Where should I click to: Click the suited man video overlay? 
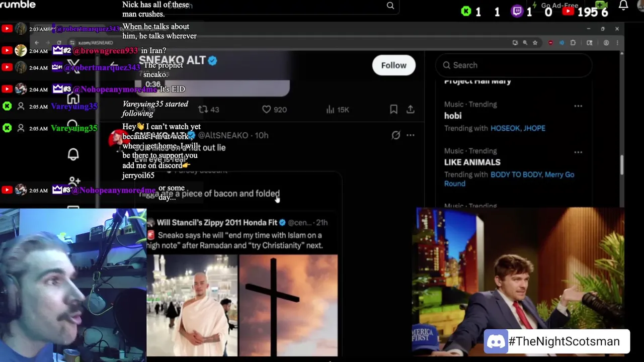click(520, 282)
